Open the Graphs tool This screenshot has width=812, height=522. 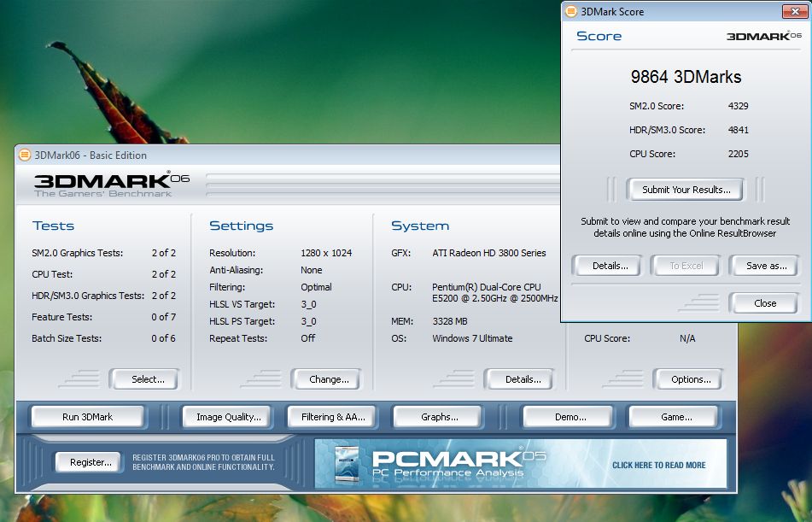click(x=439, y=417)
